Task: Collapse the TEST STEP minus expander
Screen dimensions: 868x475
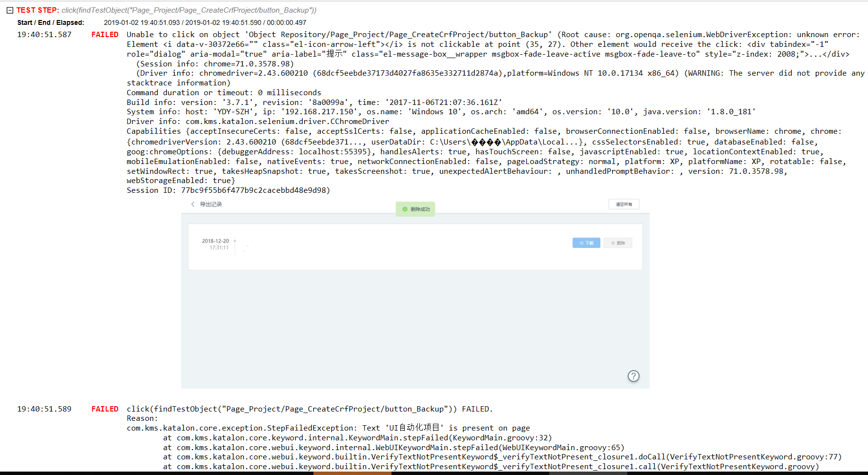Action: [10, 10]
